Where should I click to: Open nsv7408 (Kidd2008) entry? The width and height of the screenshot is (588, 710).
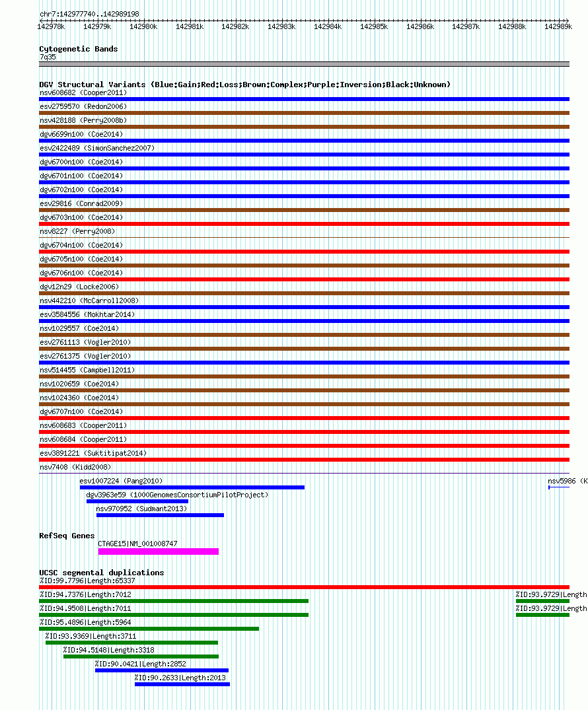(76, 467)
